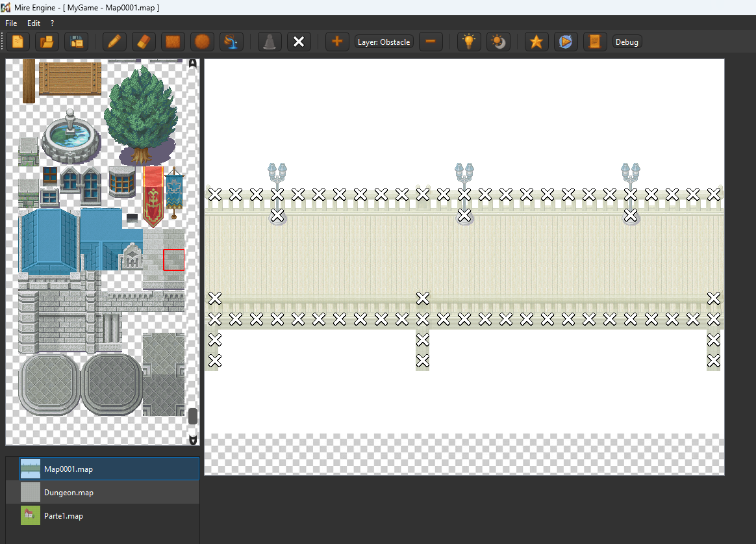756x544 pixels.
Task: Select Dungeon.map in the map list
Action: 109,493
